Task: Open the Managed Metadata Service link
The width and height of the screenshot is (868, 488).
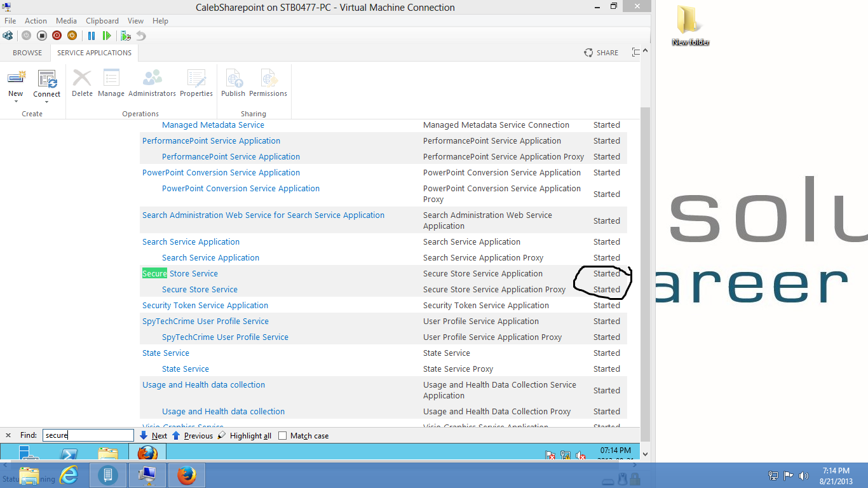Action: (213, 125)
